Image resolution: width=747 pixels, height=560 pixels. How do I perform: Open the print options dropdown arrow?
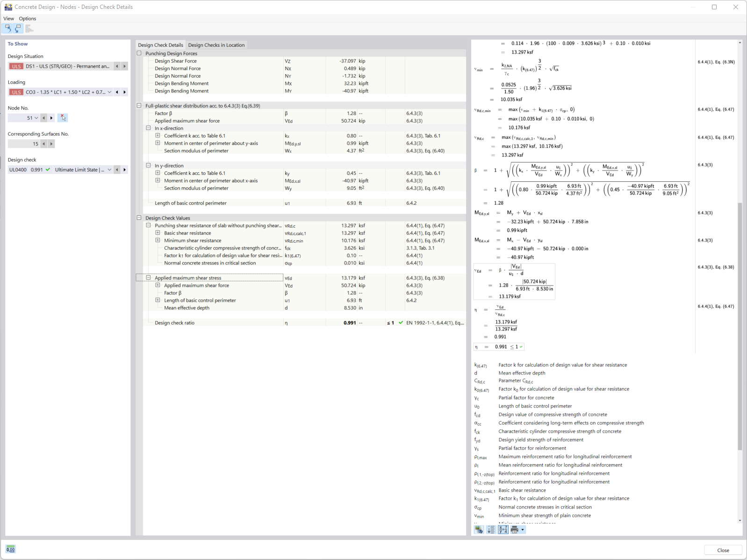pos(523,530)
